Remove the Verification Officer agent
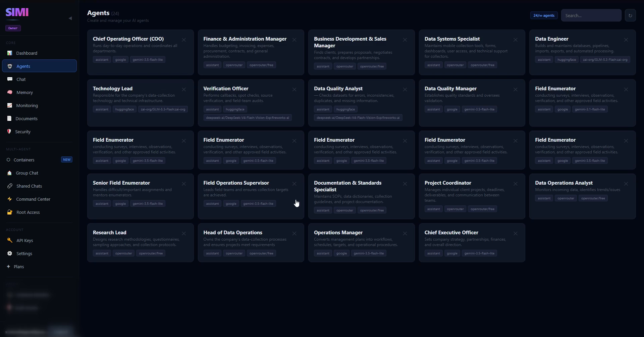644x337 pixels. point(294,90)
